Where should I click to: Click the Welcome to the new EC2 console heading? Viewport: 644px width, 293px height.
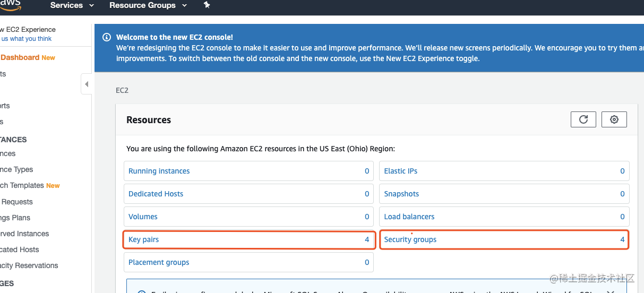pyautogui.click(x=175, y=37)
